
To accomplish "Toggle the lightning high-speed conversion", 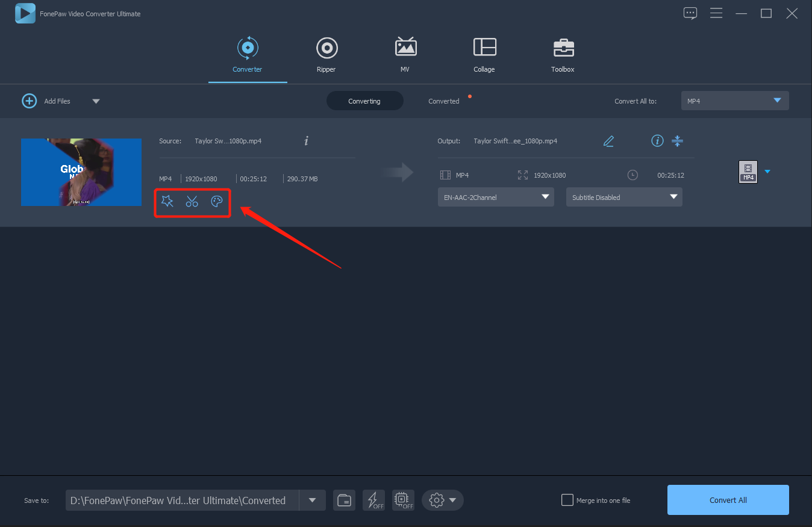I will click(373, 500).
